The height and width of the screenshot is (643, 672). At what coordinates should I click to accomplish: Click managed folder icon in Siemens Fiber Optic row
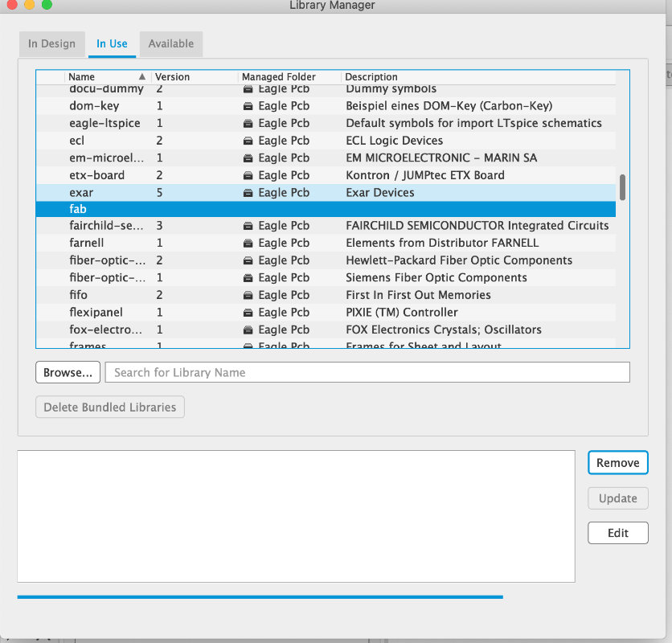point(248,278)
